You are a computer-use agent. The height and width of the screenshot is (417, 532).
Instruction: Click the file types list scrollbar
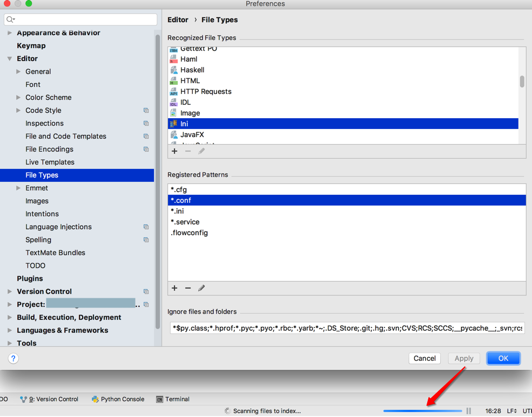click(x=522, y=81)
